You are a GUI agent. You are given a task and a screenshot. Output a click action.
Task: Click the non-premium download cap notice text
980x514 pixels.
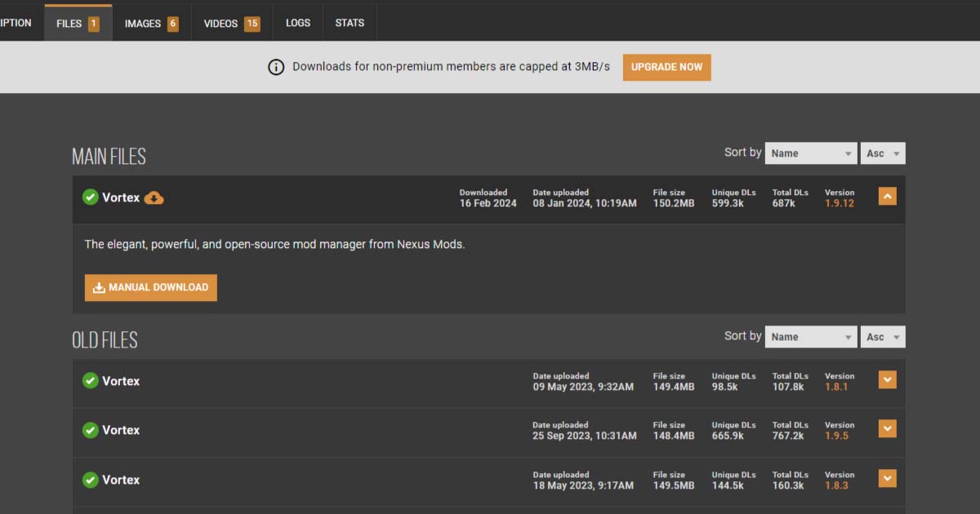tap(452, 67)
